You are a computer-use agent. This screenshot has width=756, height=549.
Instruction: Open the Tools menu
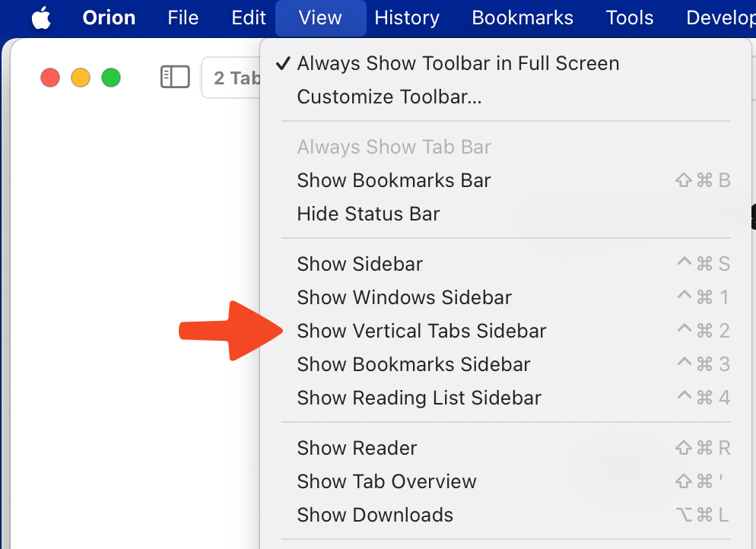629,17
